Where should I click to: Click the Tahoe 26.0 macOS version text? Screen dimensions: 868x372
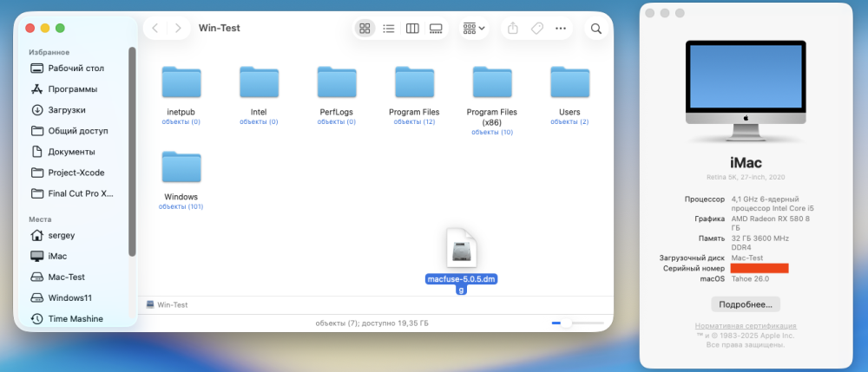coord(750,278)
